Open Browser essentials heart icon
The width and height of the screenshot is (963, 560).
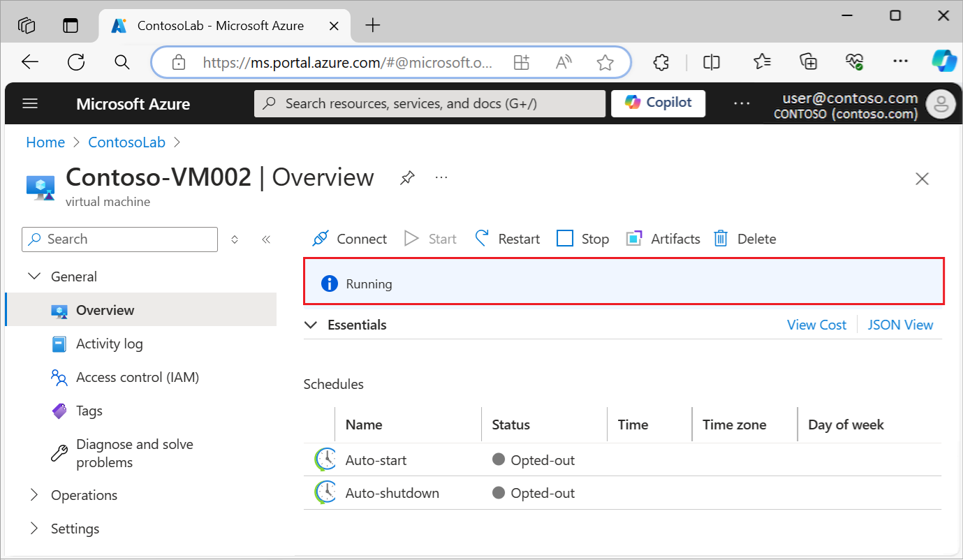pyautogui.click(x=854, y=62)
